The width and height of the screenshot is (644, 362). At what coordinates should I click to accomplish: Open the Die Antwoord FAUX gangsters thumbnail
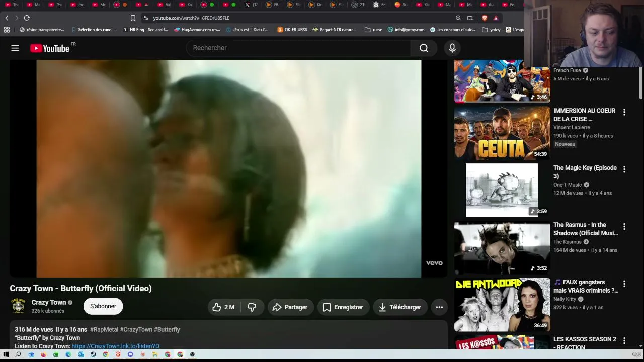coord(502,305)
